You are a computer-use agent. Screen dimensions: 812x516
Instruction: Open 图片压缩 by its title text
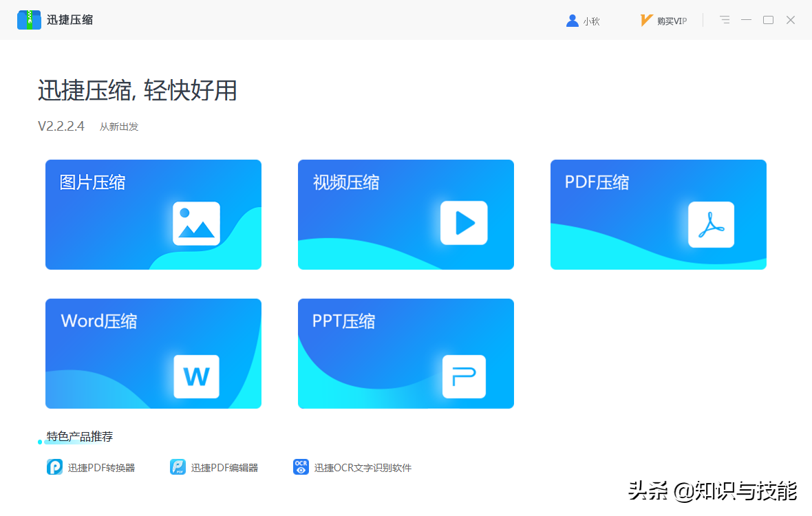93,182
